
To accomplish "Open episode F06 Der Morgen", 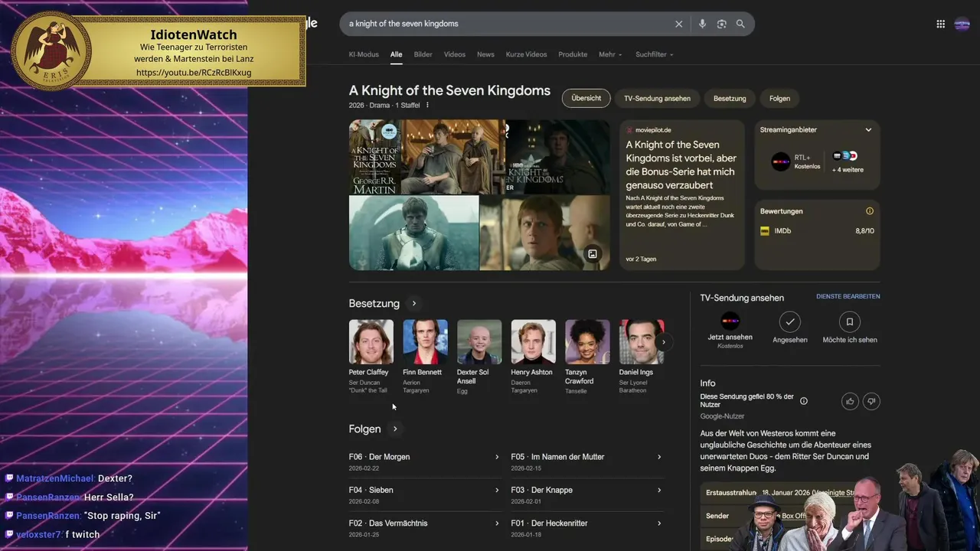I will 424,461.
